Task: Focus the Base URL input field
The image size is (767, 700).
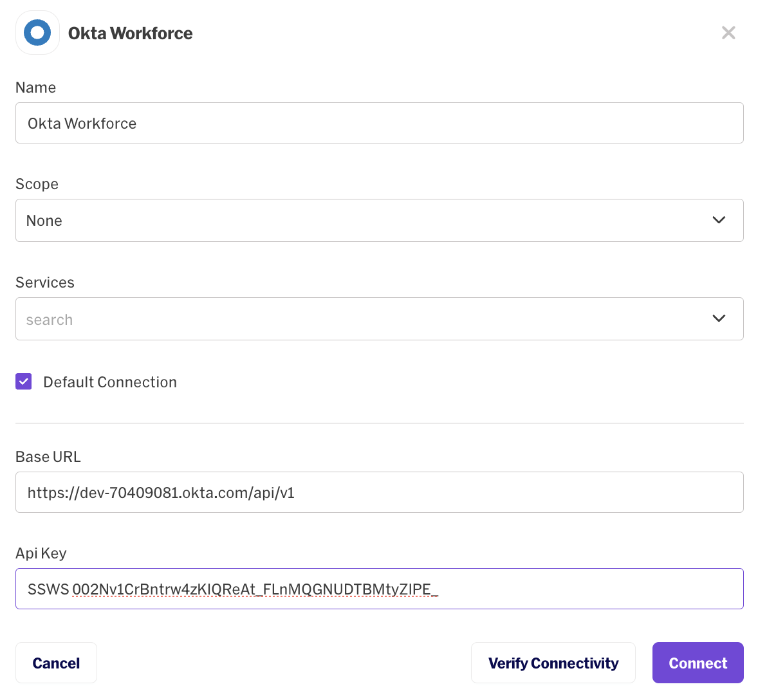Action: (379, 493)
